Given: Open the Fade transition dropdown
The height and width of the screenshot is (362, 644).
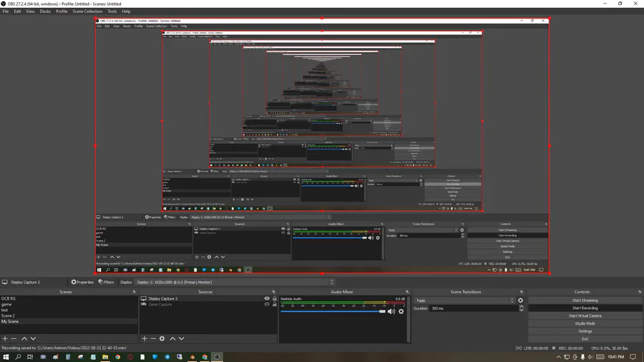Looking at the screenshot, I should [464, 300].
